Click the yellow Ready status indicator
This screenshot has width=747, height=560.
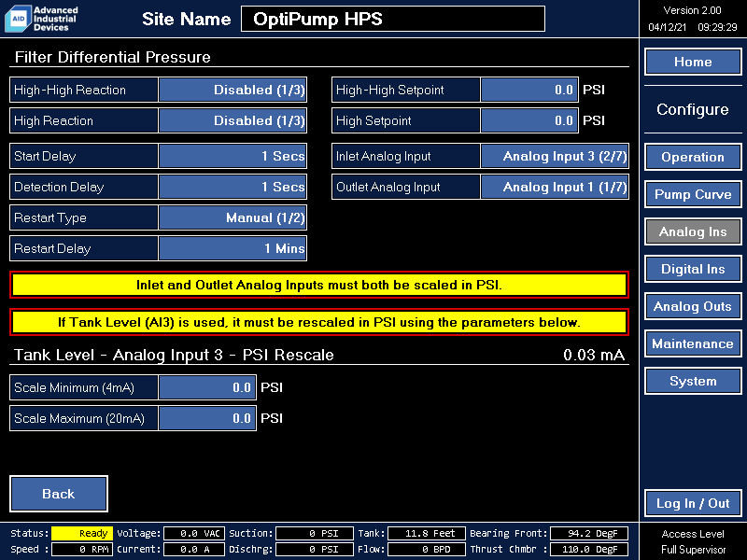(82, 533)
